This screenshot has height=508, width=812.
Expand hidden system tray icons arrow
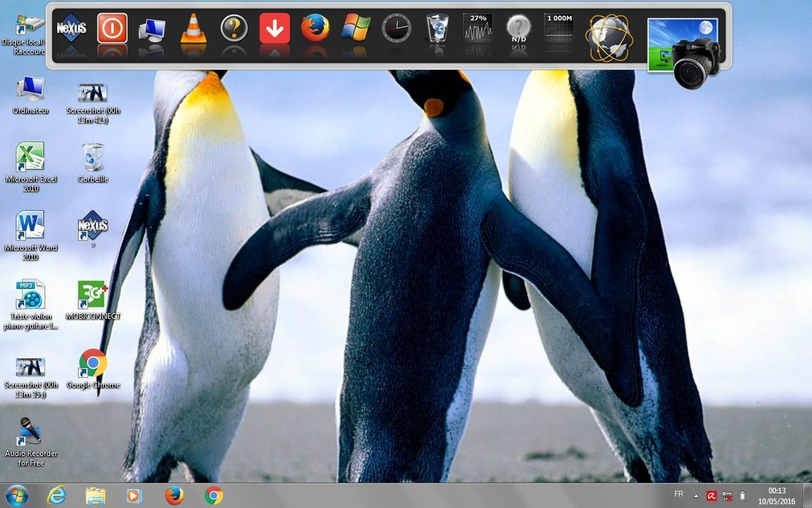tap(696, 496)
